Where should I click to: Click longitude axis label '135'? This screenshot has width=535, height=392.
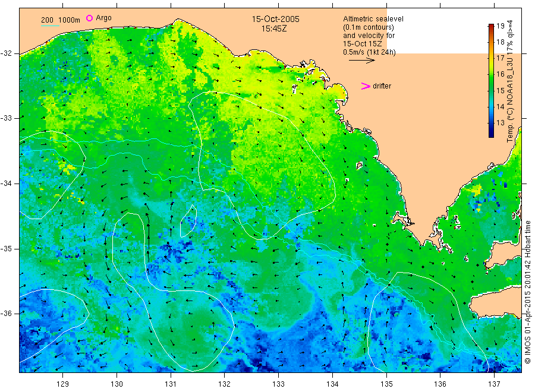click(386, 384)
